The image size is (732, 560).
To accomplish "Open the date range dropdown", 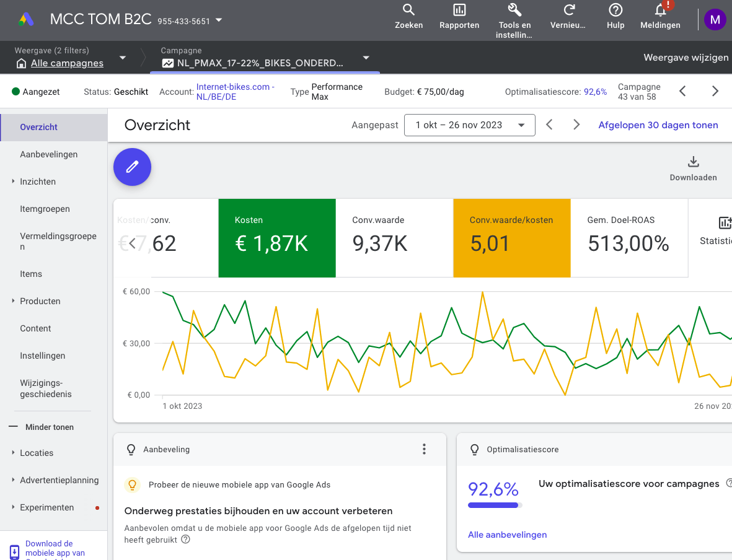I will [469, 125].
